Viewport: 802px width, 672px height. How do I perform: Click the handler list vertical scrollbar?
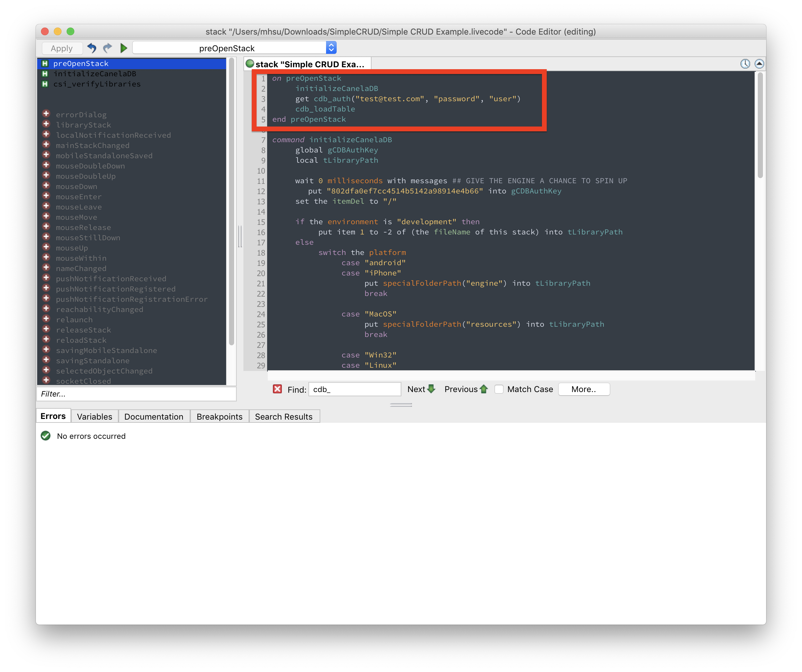(232, 201)
